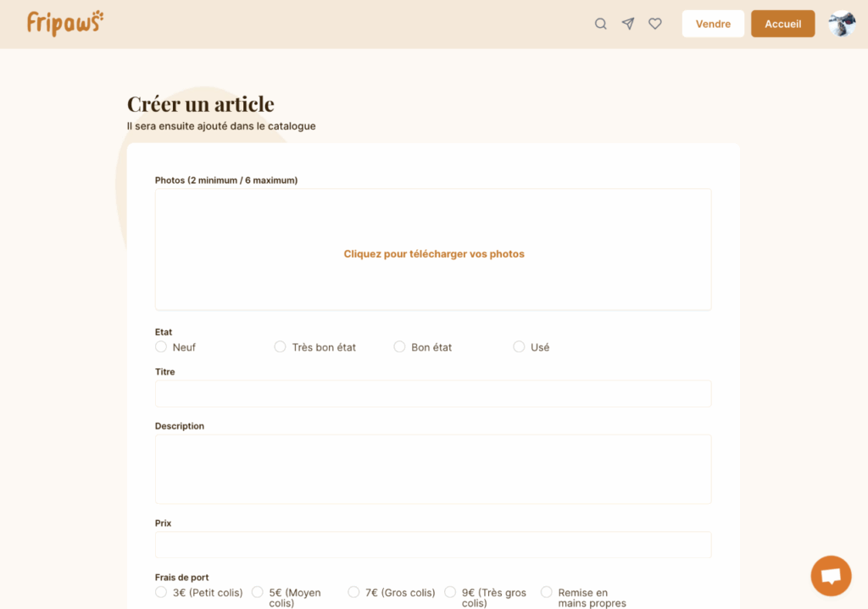Select the Neuf condition option

[x=161, y=347]
